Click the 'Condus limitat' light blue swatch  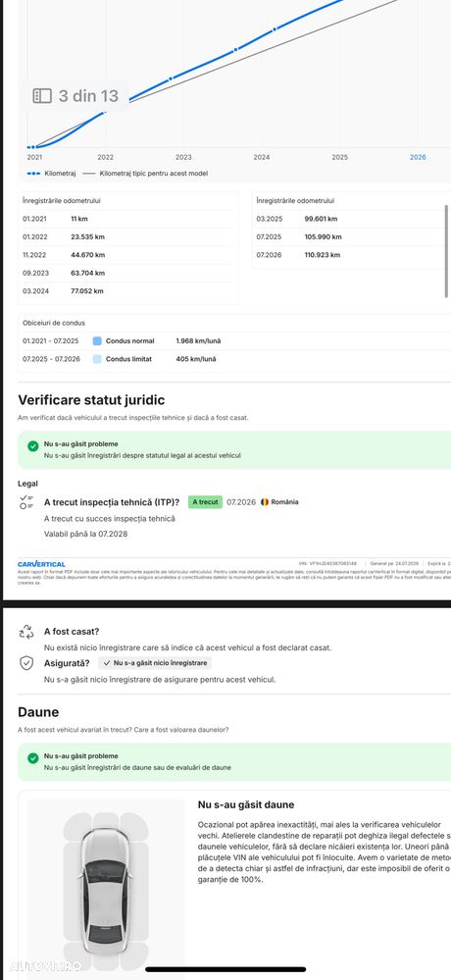[x=97, y=359]
